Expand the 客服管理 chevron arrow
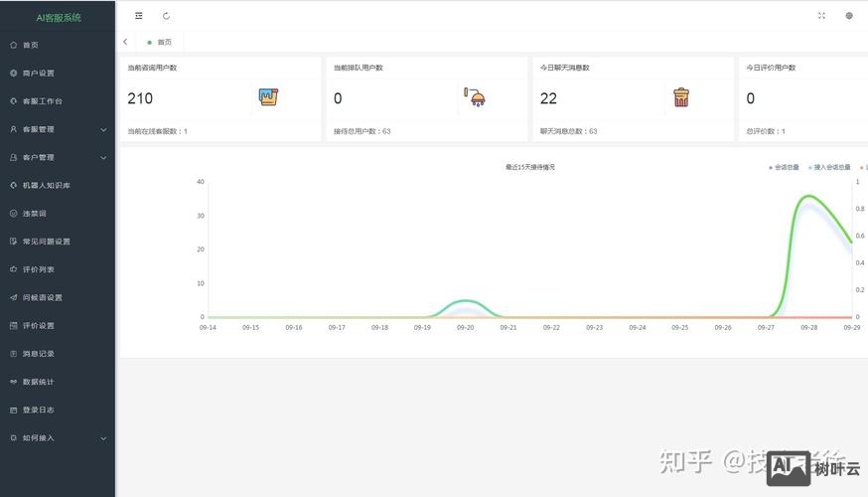 tap(103, 129)
